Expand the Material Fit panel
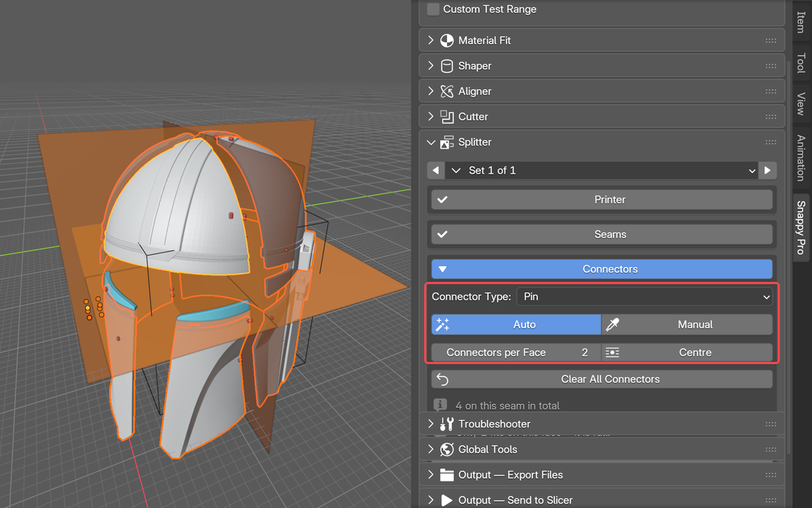 [430, 40]
